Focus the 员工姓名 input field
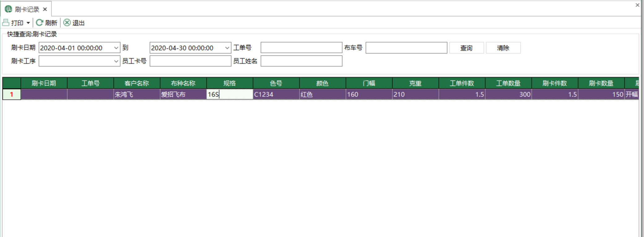The height and width of the screenshot is (237, 644). click(x=301, y=61)
